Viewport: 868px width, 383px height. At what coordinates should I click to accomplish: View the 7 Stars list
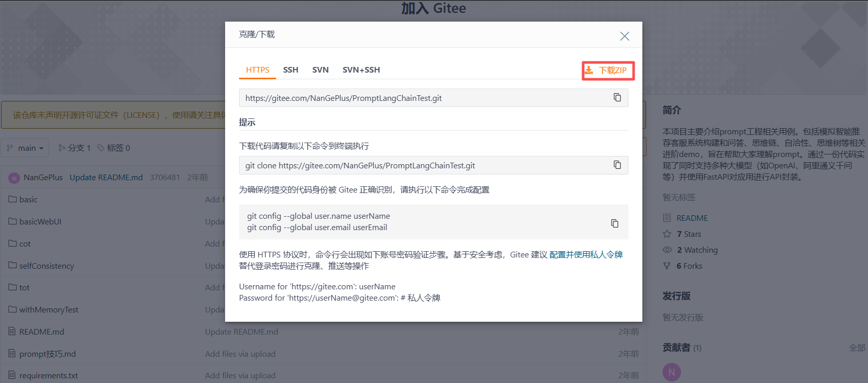(689, 234)
